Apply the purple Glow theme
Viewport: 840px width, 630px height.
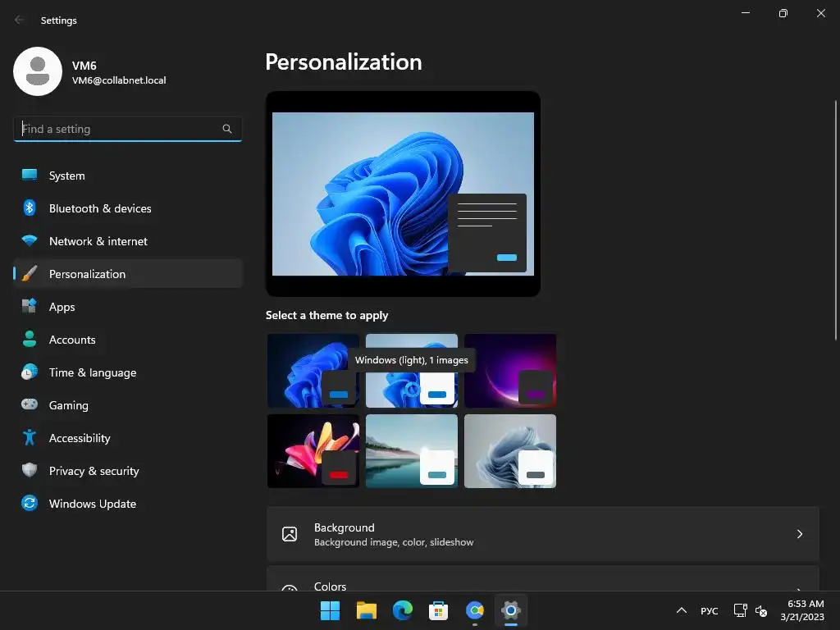coord(510,371)
